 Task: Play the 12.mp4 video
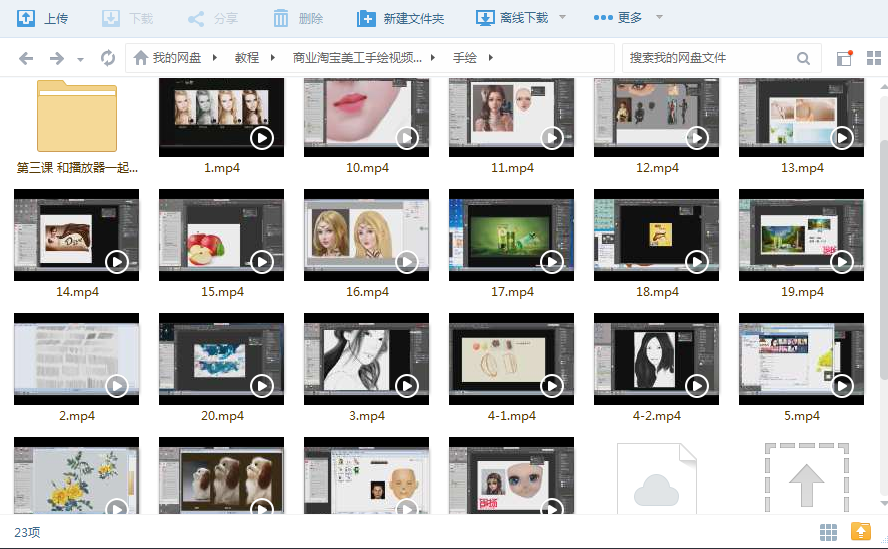[697, 138]
